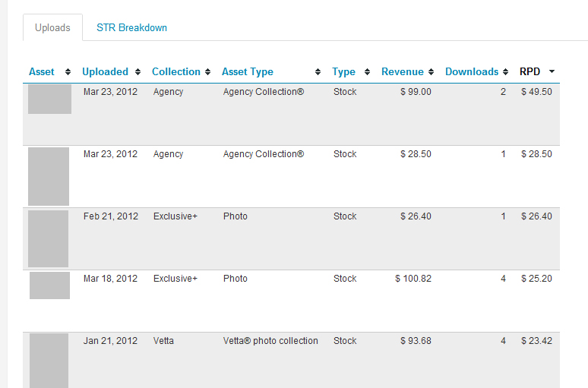Viewport: 588px width, 388px height.
Task: Click sort arrows next to Type header
Action: tap(368, 71)
